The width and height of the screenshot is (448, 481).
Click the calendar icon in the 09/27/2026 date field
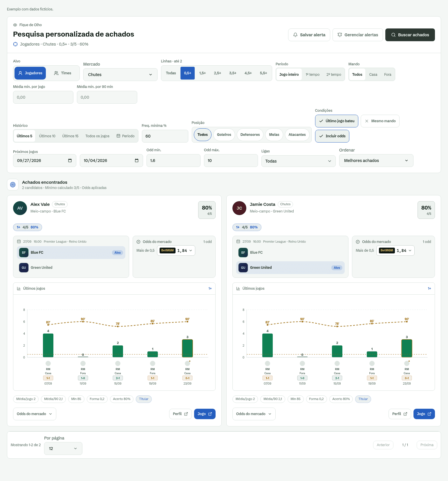(70, 161)
